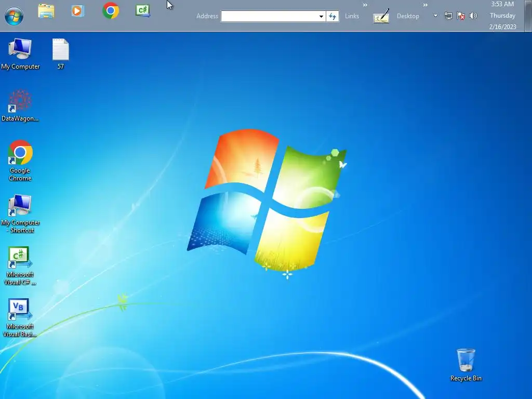Select the text file named 57
Image resolution: width=532 pixels, height=399 pixels.
click(x=61, y=54)
